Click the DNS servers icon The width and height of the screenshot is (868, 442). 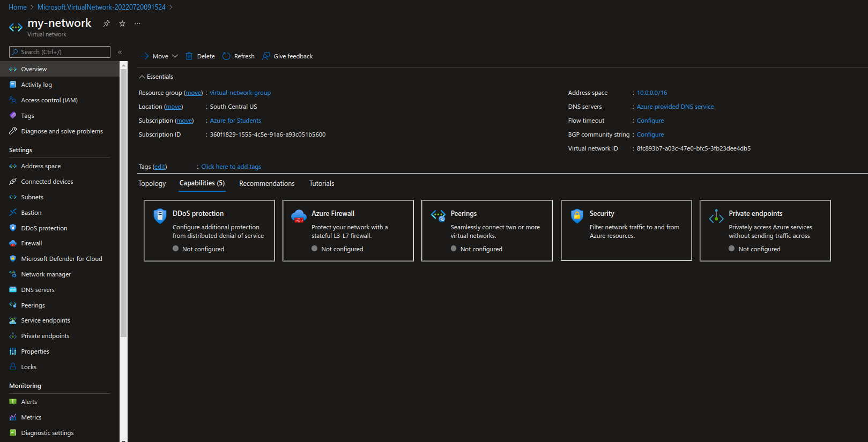pyautogui.click(x=13, y=290)
